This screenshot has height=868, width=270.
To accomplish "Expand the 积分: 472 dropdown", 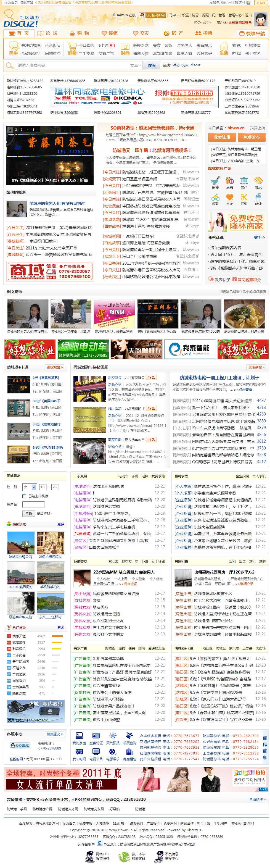I will [x=203, y=23].
